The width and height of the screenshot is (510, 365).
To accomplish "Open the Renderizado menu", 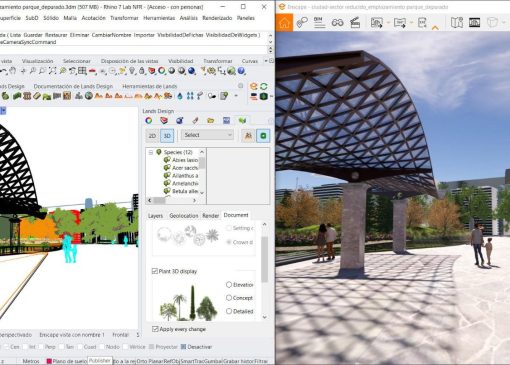I will 217,18.
